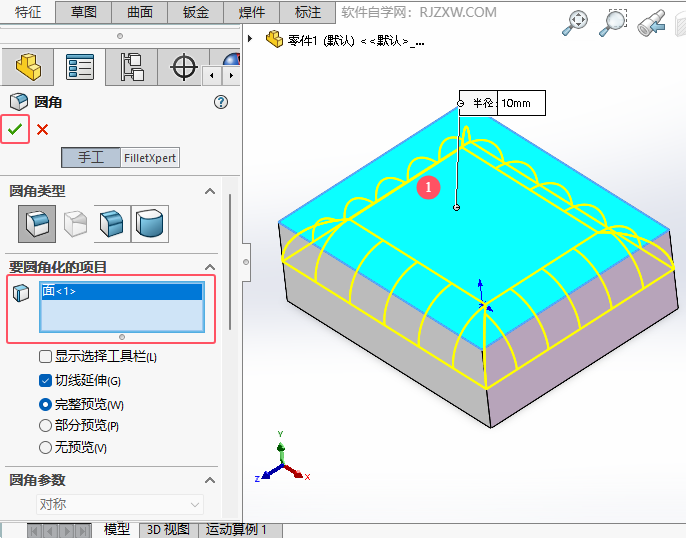Select face fillet type
The height and width of the screenshot is (538, 686).
(x=112, y=224)
